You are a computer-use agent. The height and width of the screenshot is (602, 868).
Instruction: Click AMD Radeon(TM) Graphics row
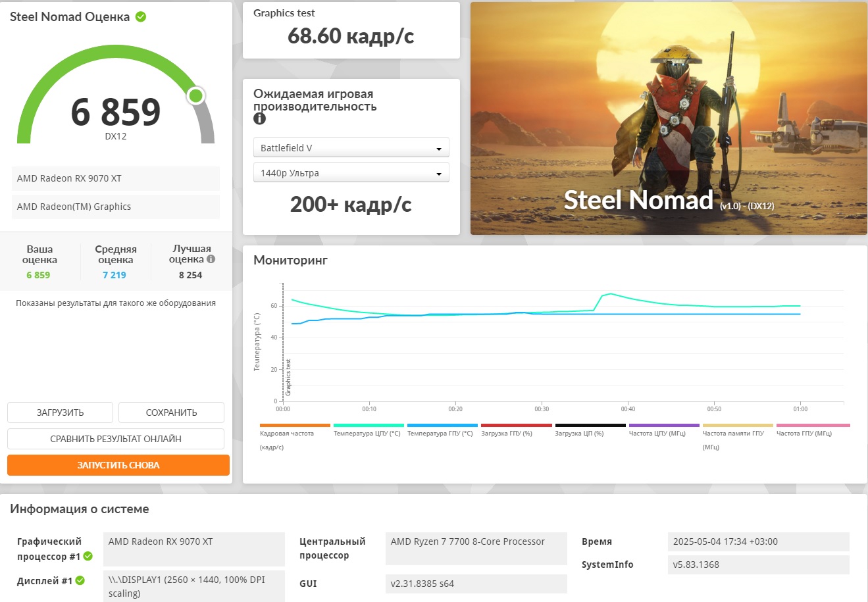(116, 207)
